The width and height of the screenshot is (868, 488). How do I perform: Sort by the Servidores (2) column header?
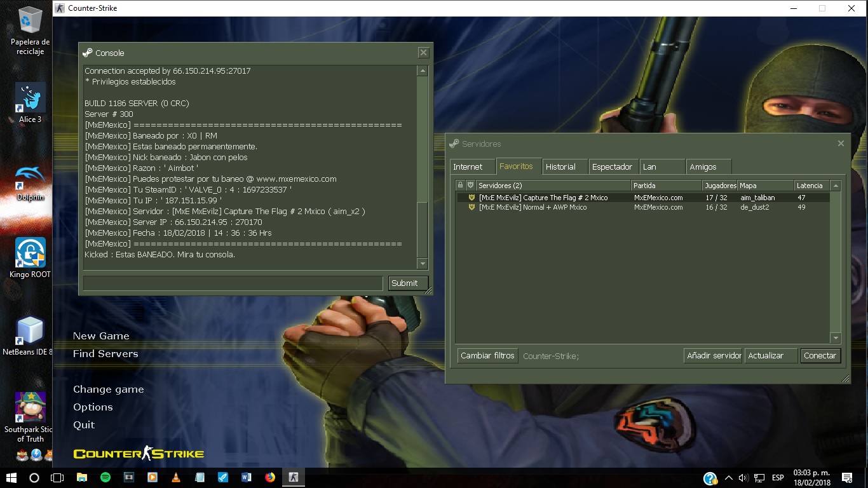(553, 186)
